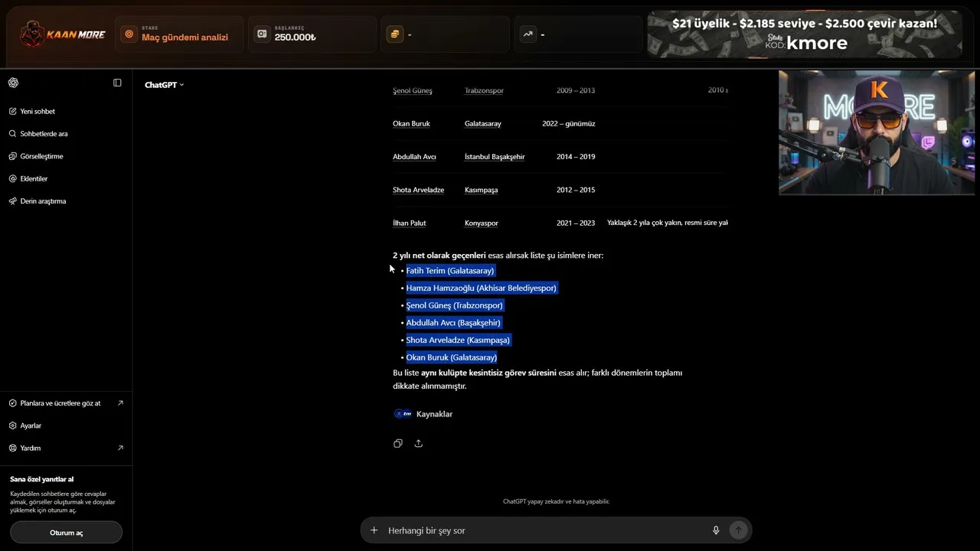Share the response with the share icon
Viewport: 980px width, 551px height.
418,443
